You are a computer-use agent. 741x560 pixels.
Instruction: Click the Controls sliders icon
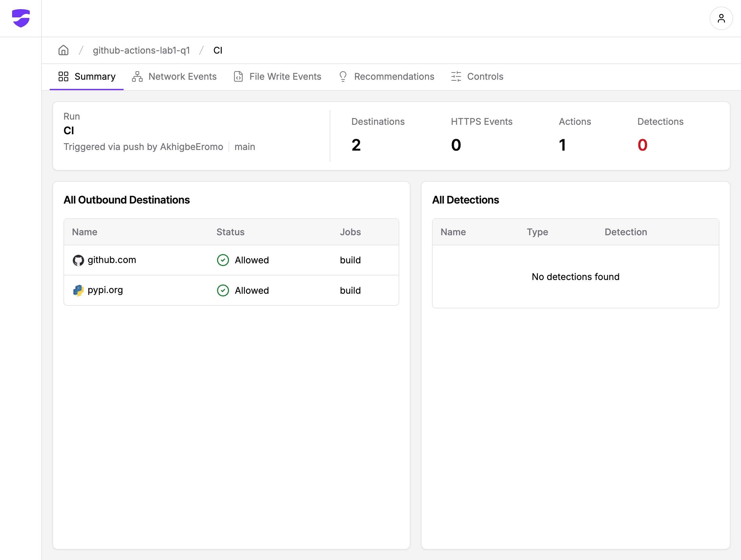coord(456,77)
